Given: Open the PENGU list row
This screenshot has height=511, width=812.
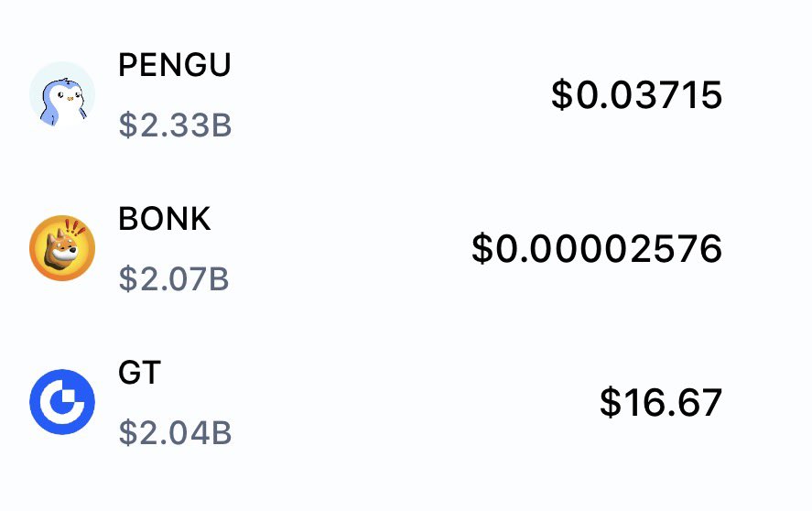Looking at the screenshot, I should pyautogui.click(x=406, y=94).
